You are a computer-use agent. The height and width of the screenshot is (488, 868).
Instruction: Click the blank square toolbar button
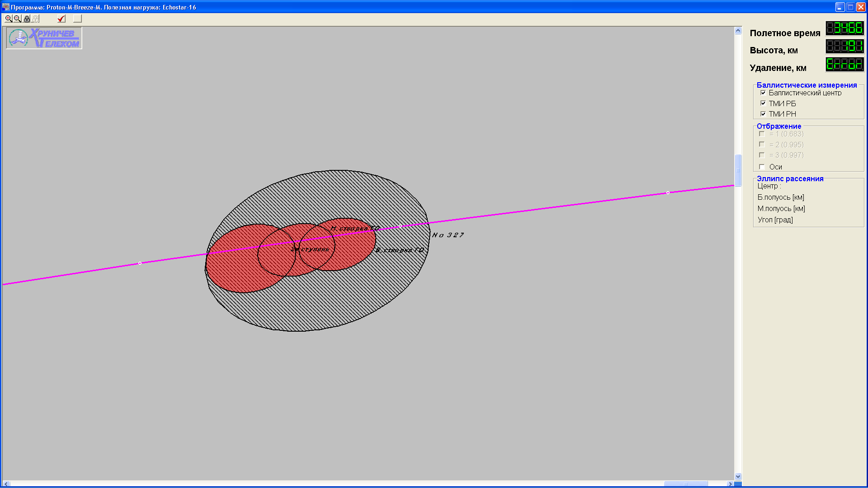77,19
